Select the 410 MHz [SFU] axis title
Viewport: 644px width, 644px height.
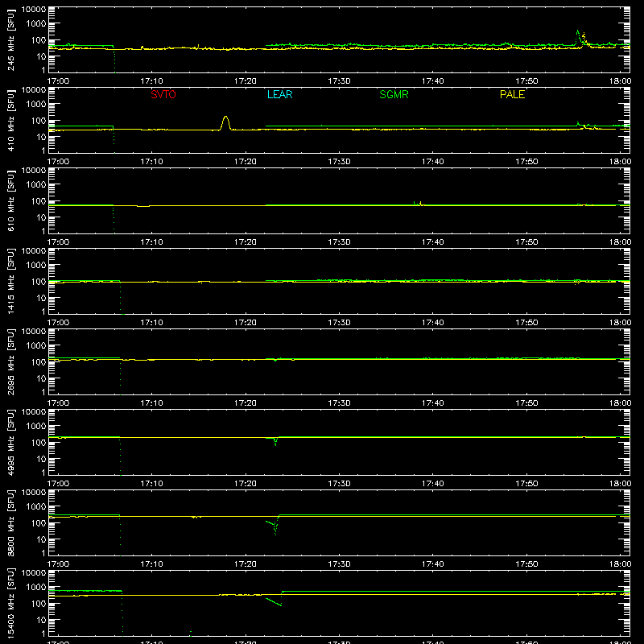click(x=10, y=121)
